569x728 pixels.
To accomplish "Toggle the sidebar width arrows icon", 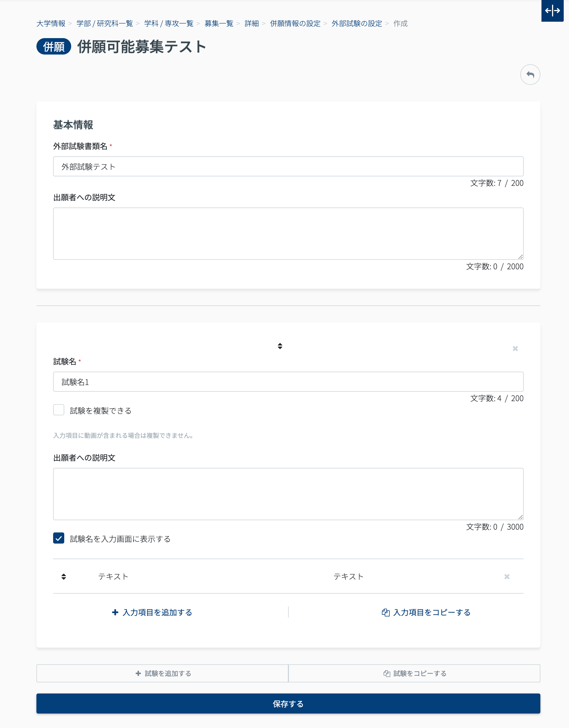I will 552,11.
